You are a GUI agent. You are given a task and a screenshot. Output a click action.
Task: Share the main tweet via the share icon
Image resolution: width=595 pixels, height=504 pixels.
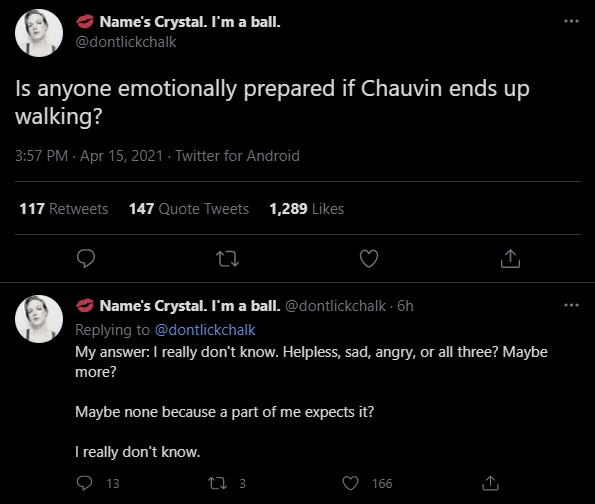click(x=510, y=259)
